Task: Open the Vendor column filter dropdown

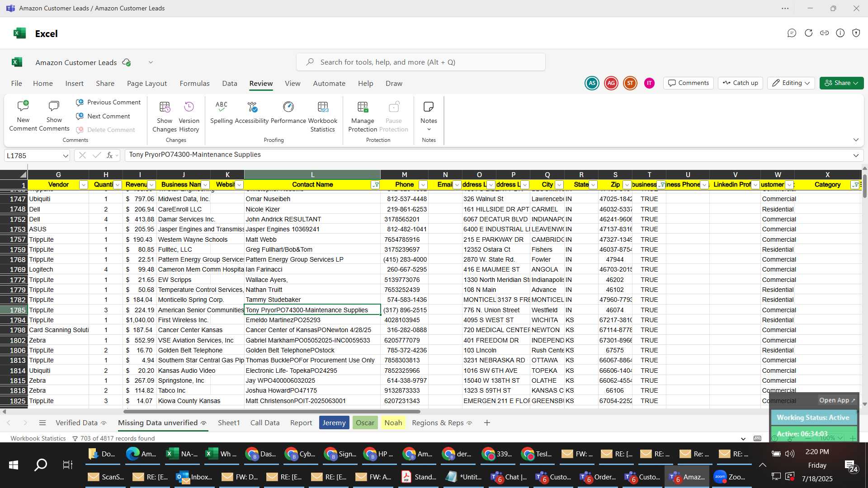Action: pyautogui.click(x=83, y=185)
